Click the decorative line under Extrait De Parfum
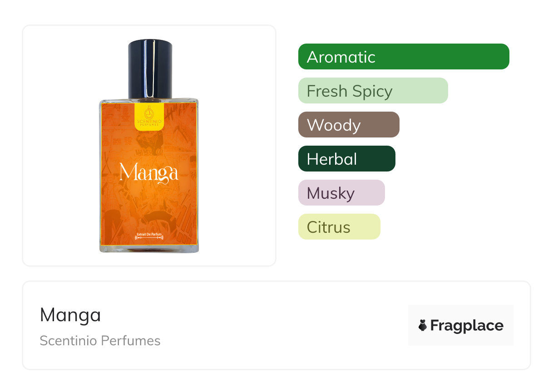The height and width of the screenshot is (392, 553). (x=149, y=238)
